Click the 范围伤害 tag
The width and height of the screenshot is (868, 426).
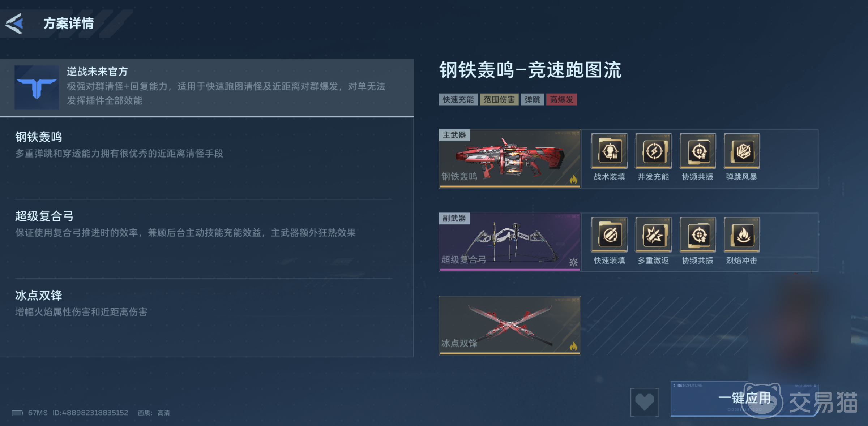(499, 99)
